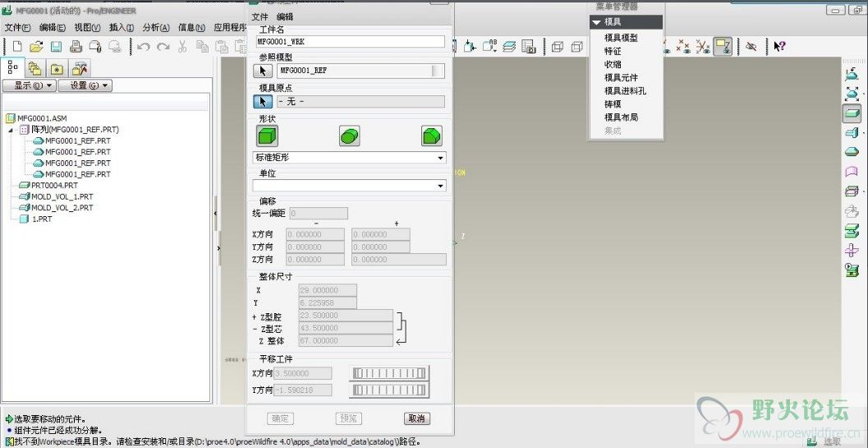
Task: Select the cylindrical workpiece shape icon
Action: click(x=349, y=136)
